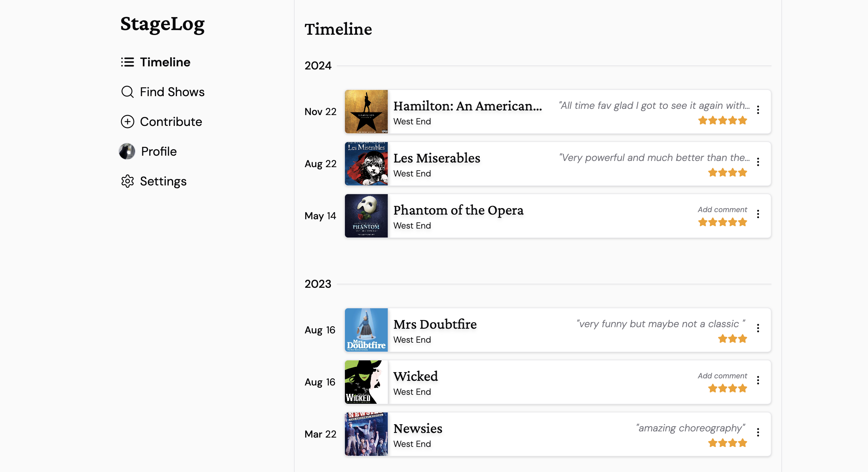Go to Find Shows page

(x=172, y=92)
